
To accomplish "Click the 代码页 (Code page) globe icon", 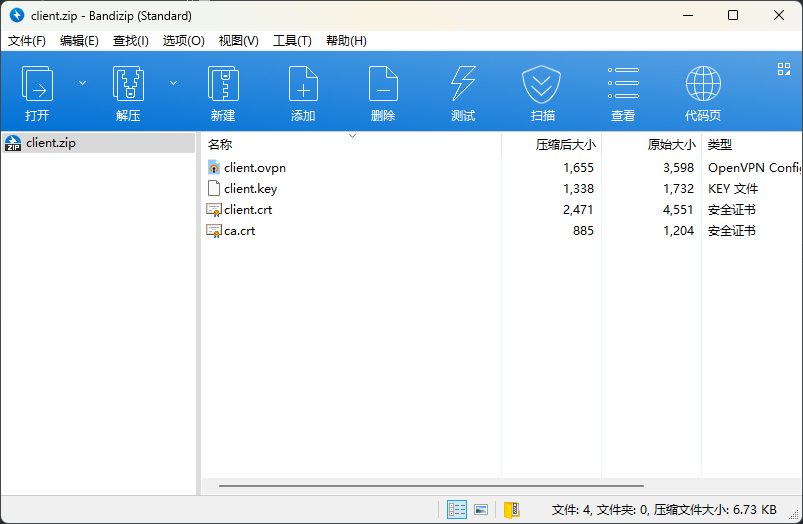I will point(703,83).
